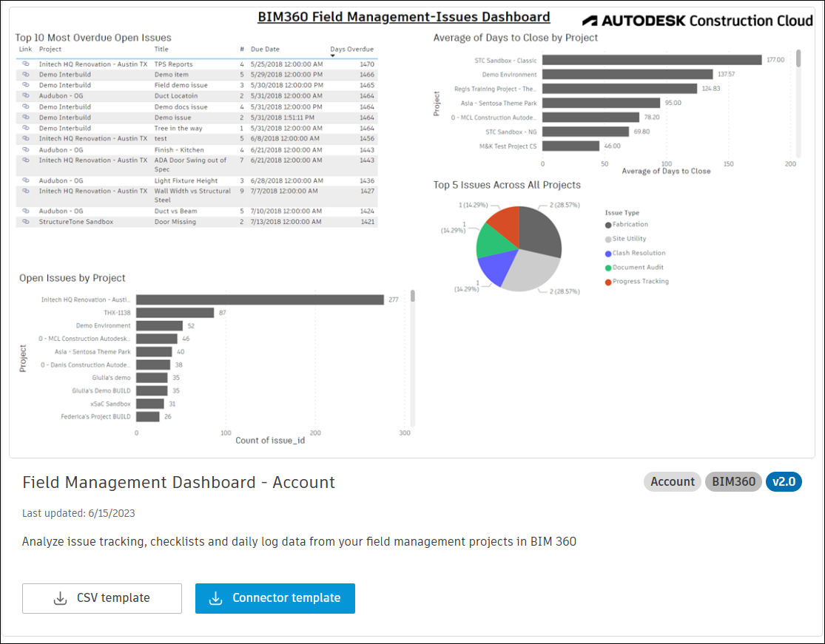Click the v2.0 version badge
Viewport: 825px width, 644px height.
coord(784,481)
